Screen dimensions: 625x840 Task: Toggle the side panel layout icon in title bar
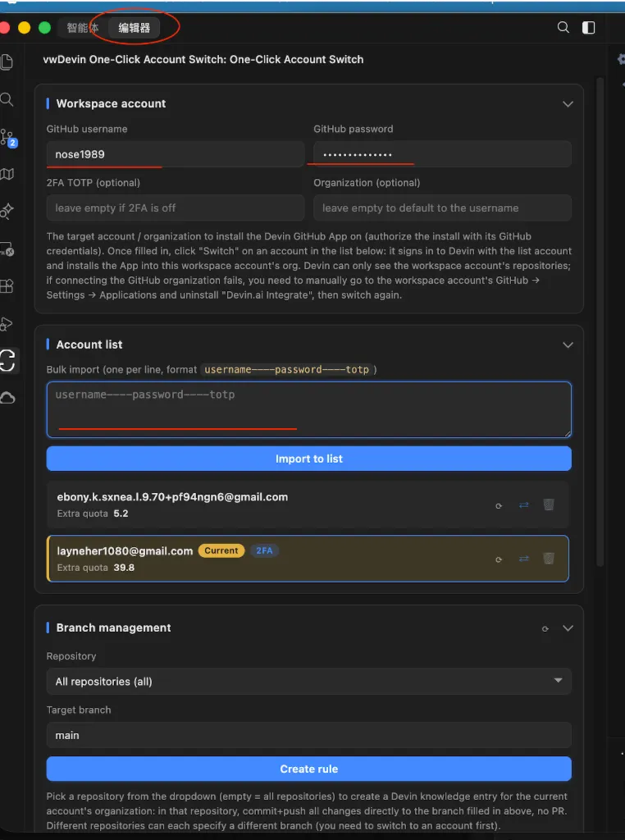[589, 27]
